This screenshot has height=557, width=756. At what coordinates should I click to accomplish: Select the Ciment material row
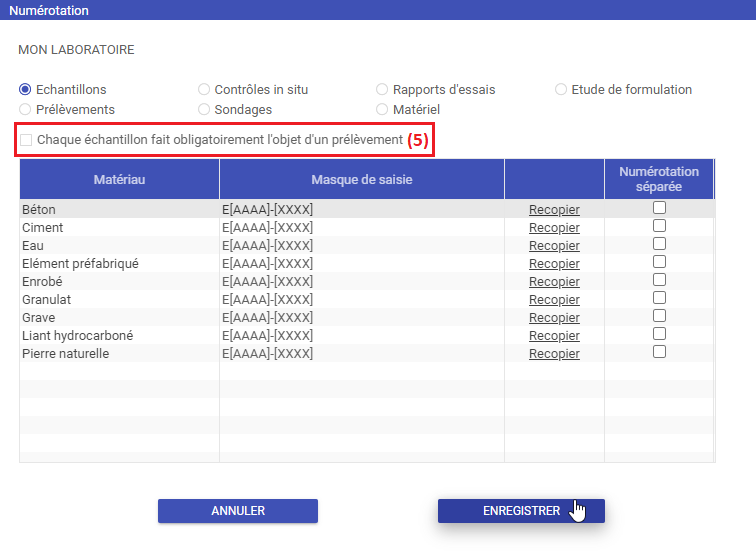click(x=119, y=228)
